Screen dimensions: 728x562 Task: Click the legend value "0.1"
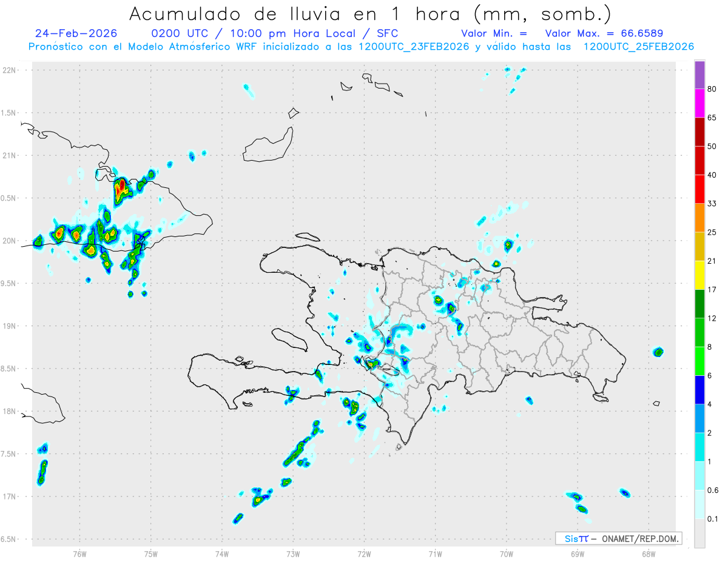click(x=713, y=519)
